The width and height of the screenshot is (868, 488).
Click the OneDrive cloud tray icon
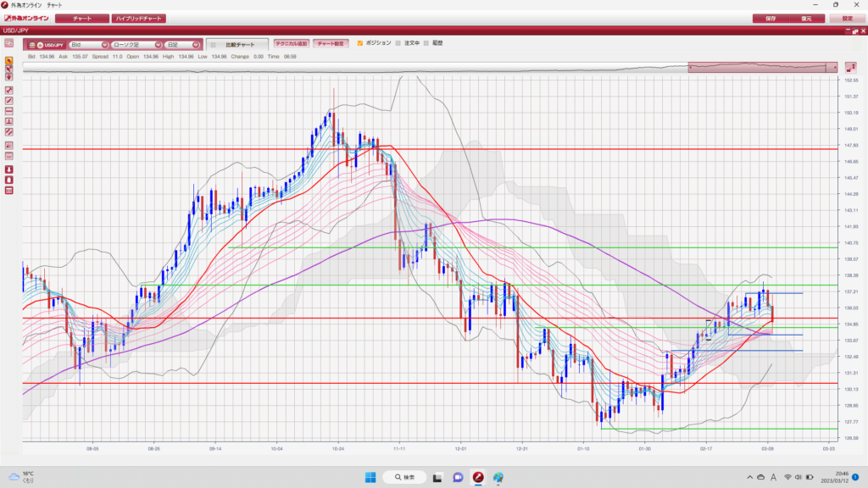click(761, 477)
